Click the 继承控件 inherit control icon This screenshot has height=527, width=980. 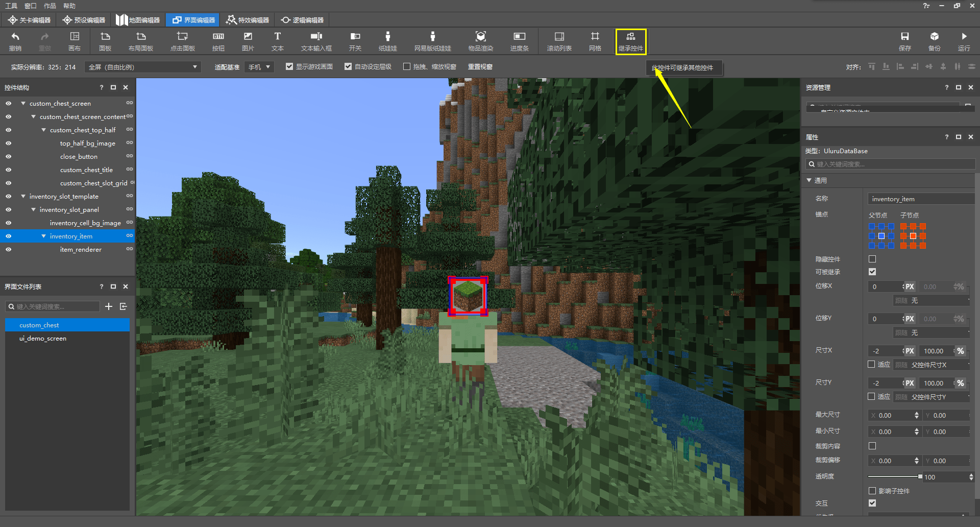(x=630, y=41)
